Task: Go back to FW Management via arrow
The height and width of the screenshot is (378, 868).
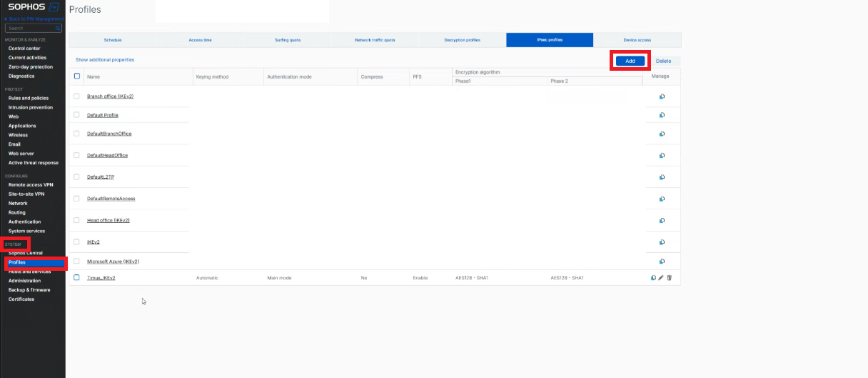Action: click(6, 19)
